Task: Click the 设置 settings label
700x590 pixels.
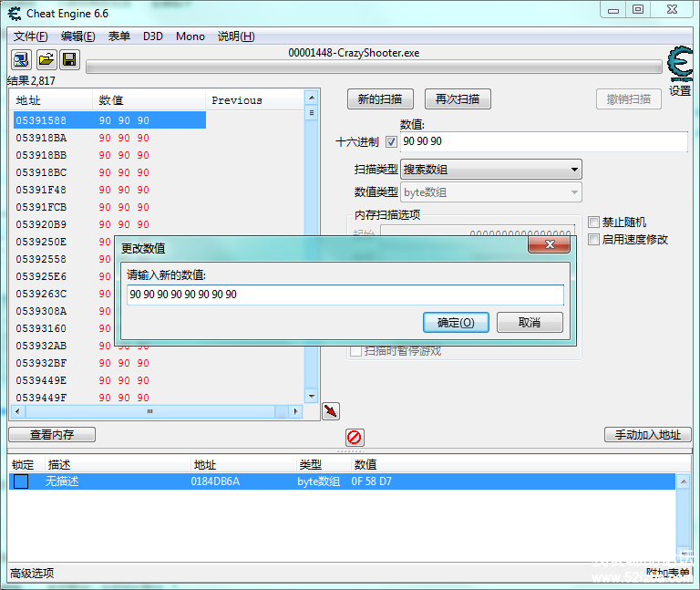Action: (x=680, y=90)
